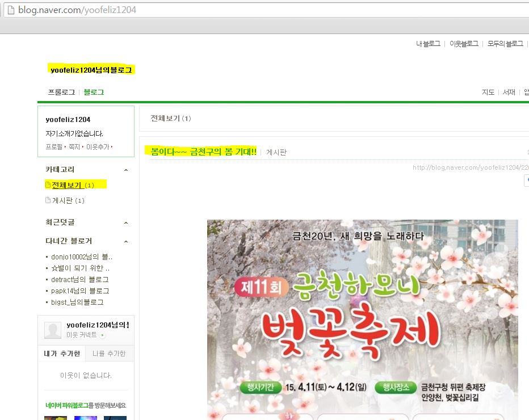Click the default profile avatar image
This screenshot has height=420, width=529.
point(53,330)
